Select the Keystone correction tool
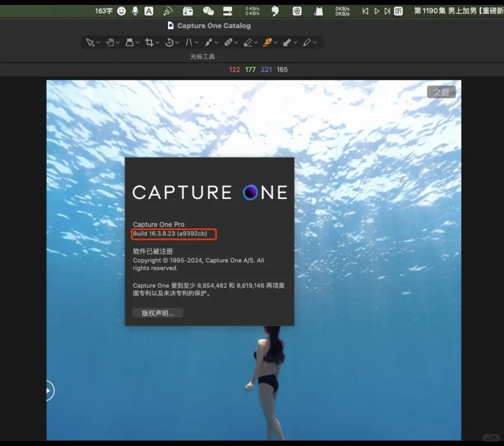 130,42
